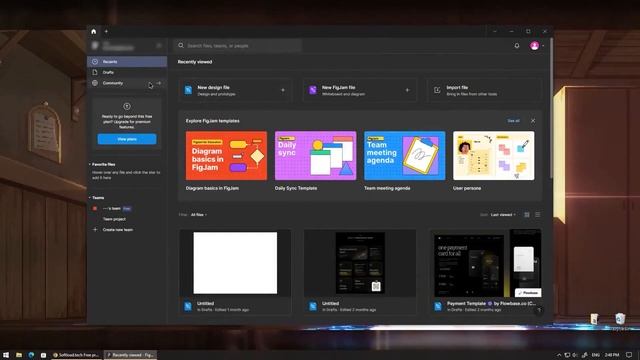
Task: Open the User persona template
Action: point(493,156)
